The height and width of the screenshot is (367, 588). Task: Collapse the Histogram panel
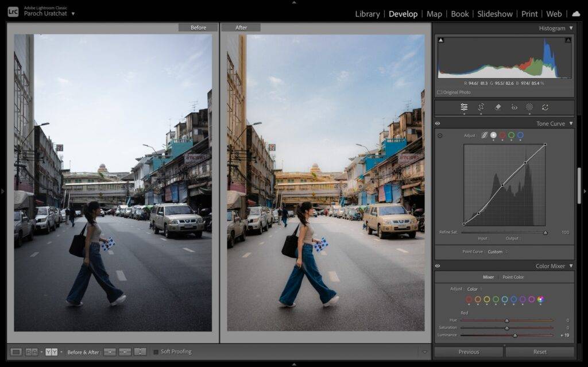(571, 28)
